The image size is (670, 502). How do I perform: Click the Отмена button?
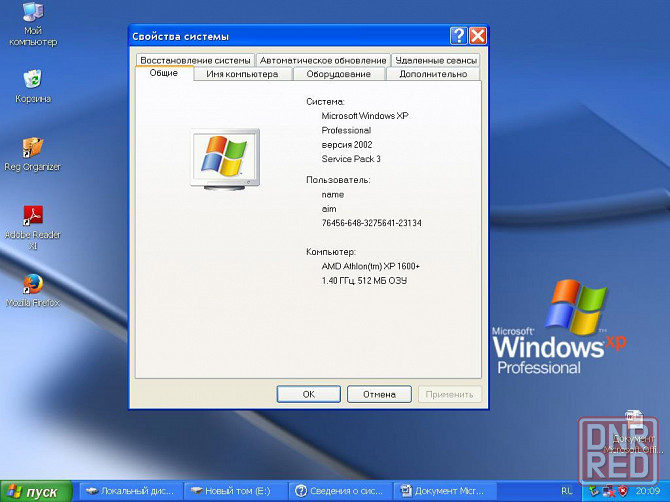pos(379,394)
